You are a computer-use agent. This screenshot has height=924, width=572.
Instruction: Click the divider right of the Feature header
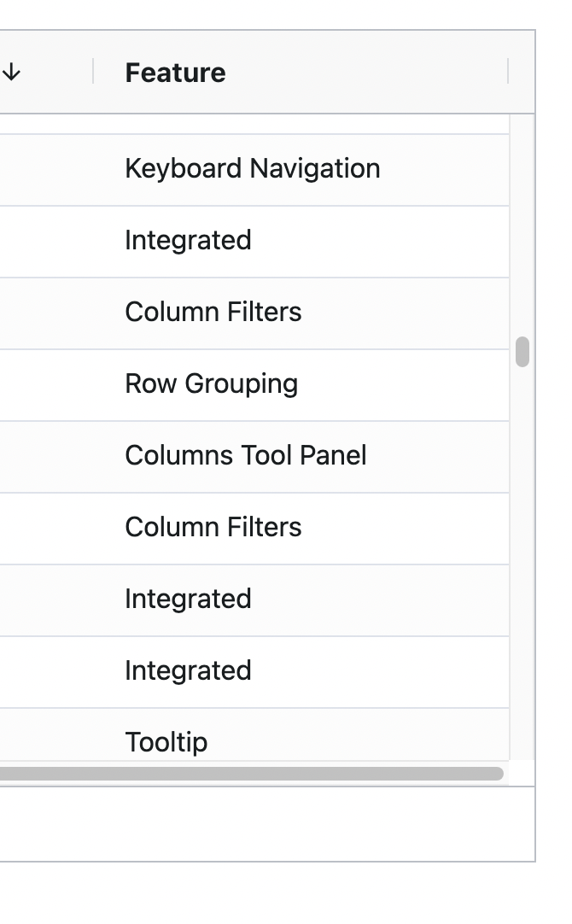(x=510, y=73)
